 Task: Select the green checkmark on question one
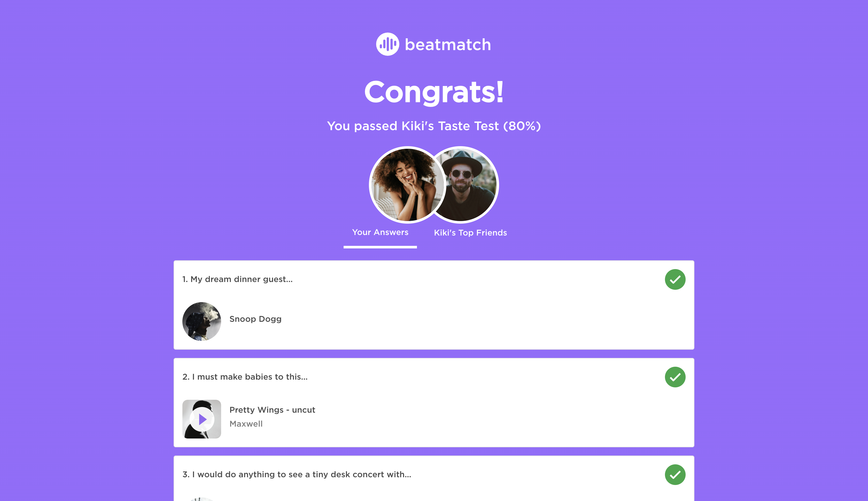tap(675, 279)
